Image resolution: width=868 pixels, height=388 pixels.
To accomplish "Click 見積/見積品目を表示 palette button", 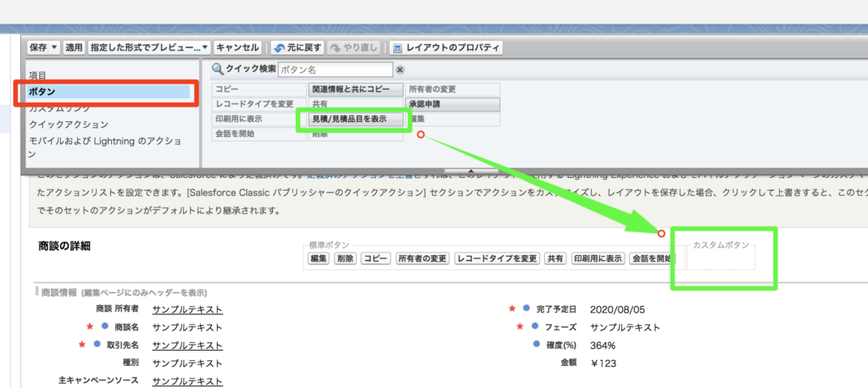I will 356,119.
